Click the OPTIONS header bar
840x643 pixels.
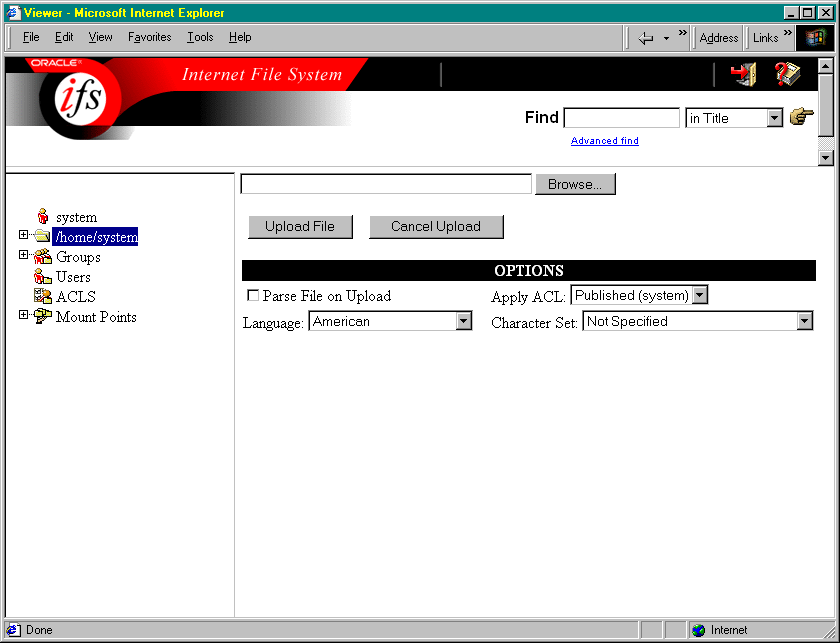coord(529,270)
